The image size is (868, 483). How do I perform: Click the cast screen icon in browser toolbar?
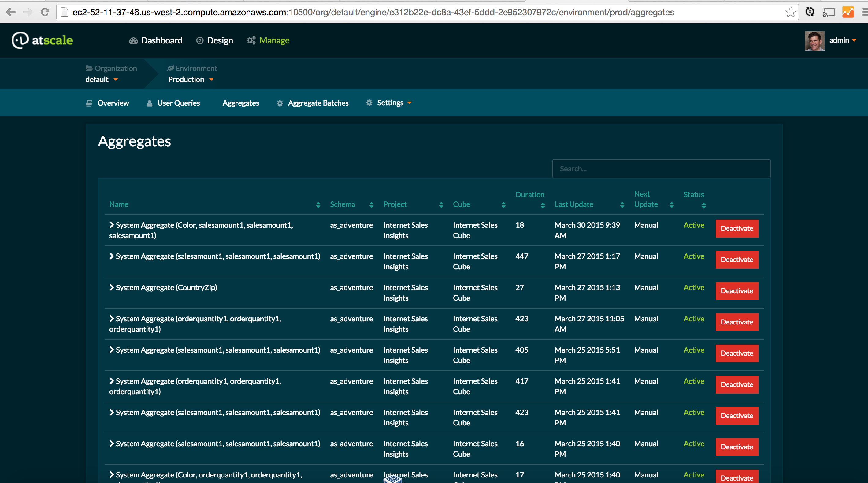(829, 13)
